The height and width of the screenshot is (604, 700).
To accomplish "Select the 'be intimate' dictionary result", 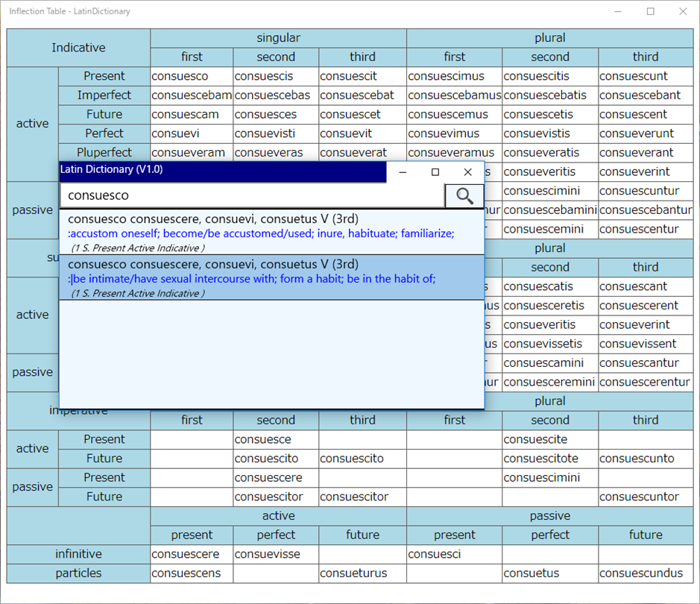I will [x=272, y=277].
